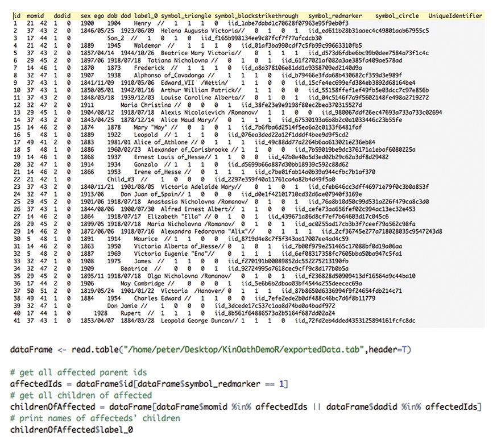497x448 pixels.
Task: Click comment '# print names of affecteds' children'
Action: click(95, 418)
